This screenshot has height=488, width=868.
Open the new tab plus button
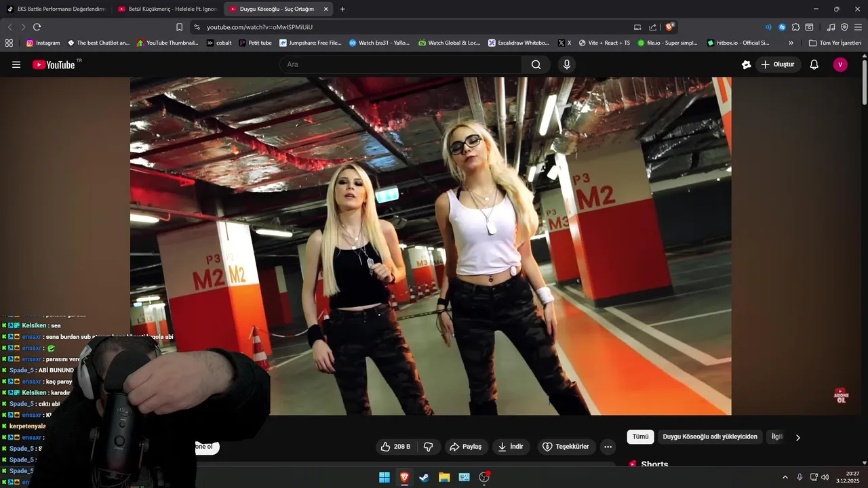tap(342, 9)
